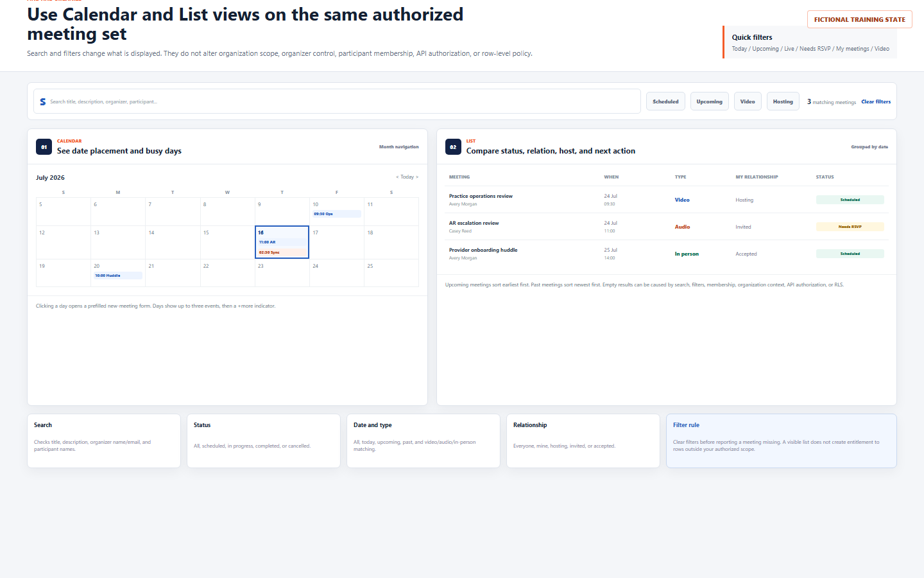The height and width of the screenshot is (578, 924).
Task: Click the Video type of Practice operations review
Action: click(x=682, y=200)
